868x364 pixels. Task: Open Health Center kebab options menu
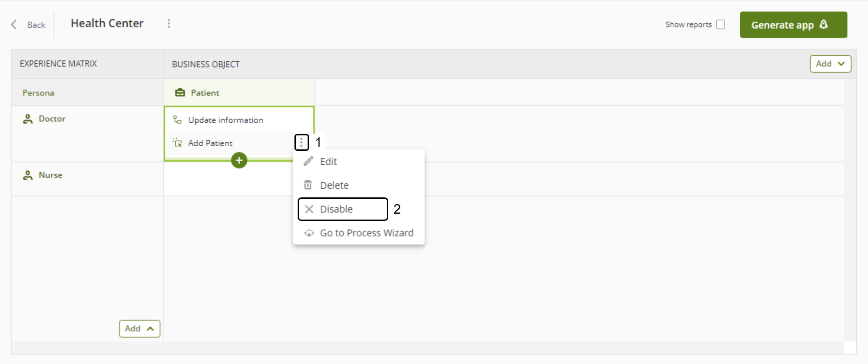click(169, 24)
